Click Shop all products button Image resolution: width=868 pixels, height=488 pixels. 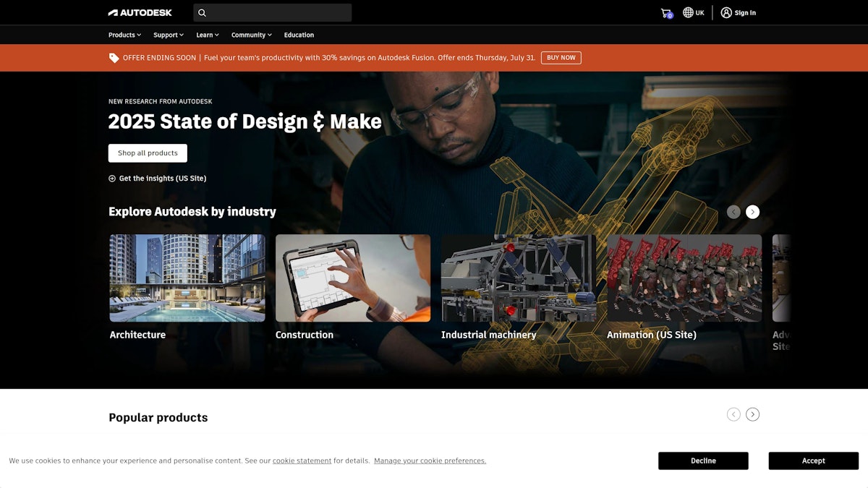click(x=148, y=153)
